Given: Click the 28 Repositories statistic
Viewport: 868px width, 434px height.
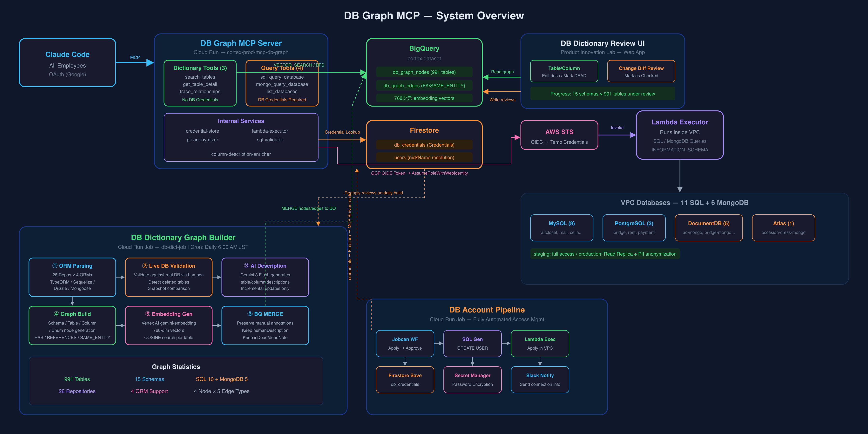Looking at the screenshot, I should [77, 391].
